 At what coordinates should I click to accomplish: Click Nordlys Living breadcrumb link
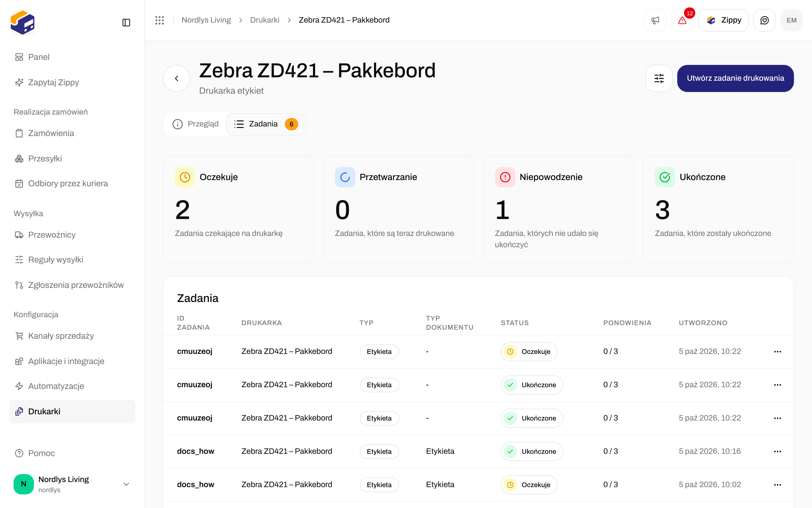[206, 20]
